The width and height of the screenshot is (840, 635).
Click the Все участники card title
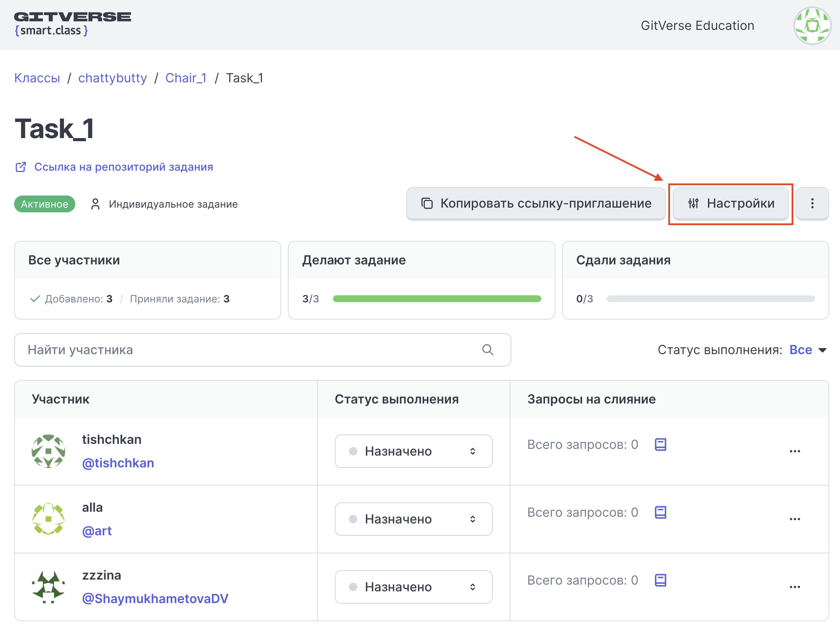(x=74, y=260)
